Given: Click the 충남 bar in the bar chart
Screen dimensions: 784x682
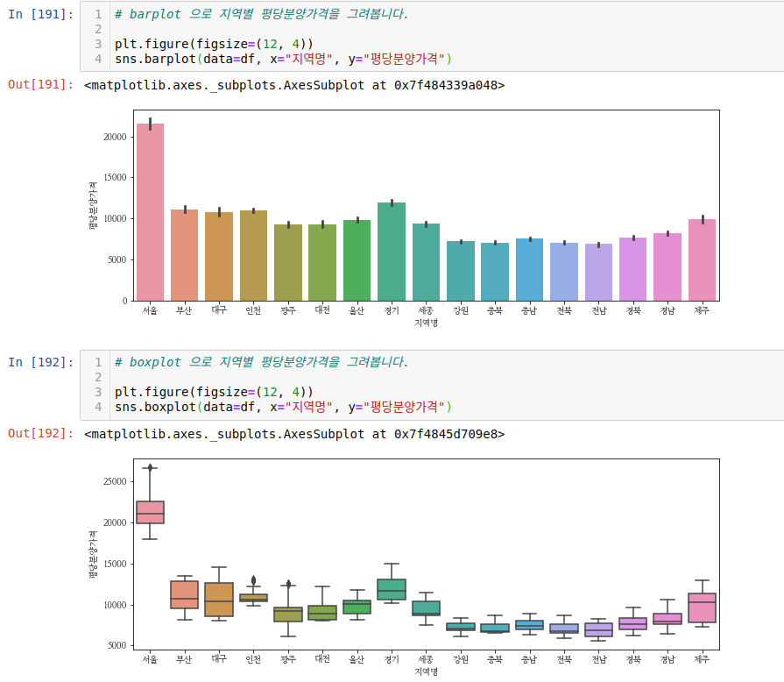Looking at the screenshot, I should pyautogui.click(x=529, y=270).
